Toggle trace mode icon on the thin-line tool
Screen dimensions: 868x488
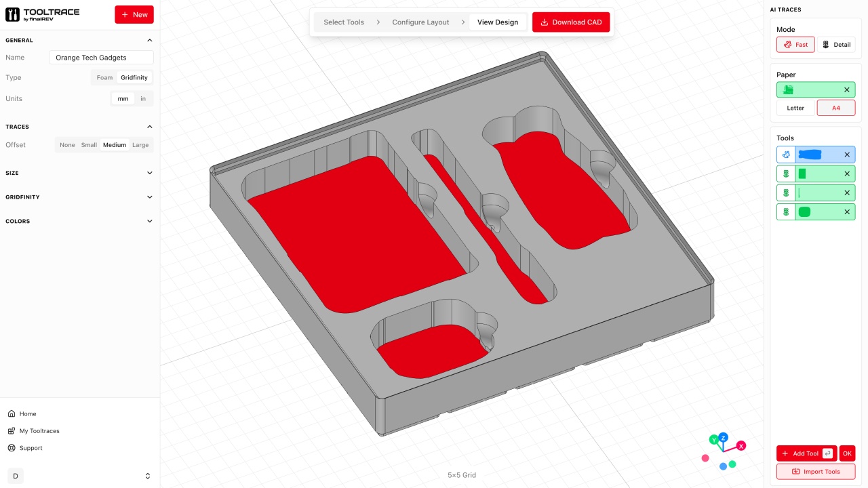pyautogui.click(x=786, y=193)
